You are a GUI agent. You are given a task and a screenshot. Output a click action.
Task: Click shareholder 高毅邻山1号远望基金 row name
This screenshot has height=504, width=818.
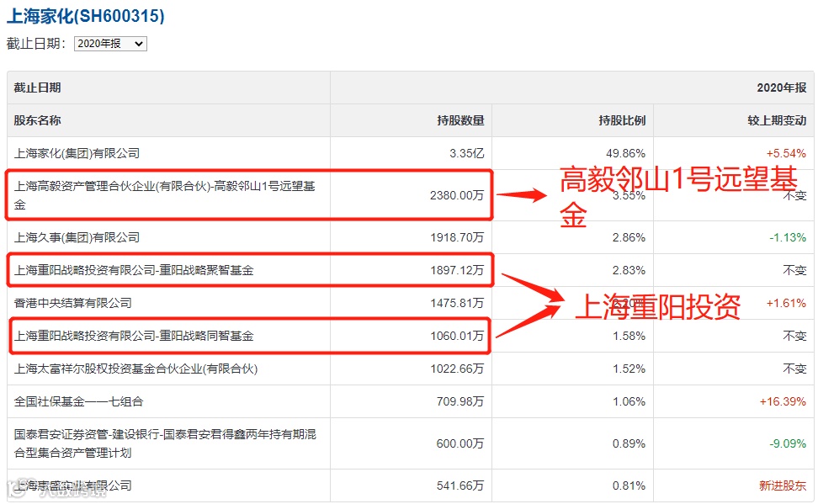click(x=165, y=195)
